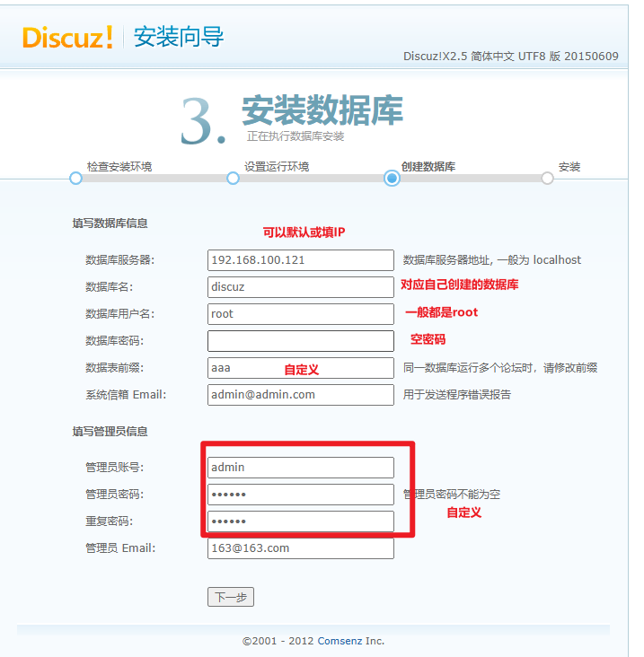Click the empty 数据库密码 field
Image resolution: width=644 pixels, height=657 pixels.
[301, 341]
